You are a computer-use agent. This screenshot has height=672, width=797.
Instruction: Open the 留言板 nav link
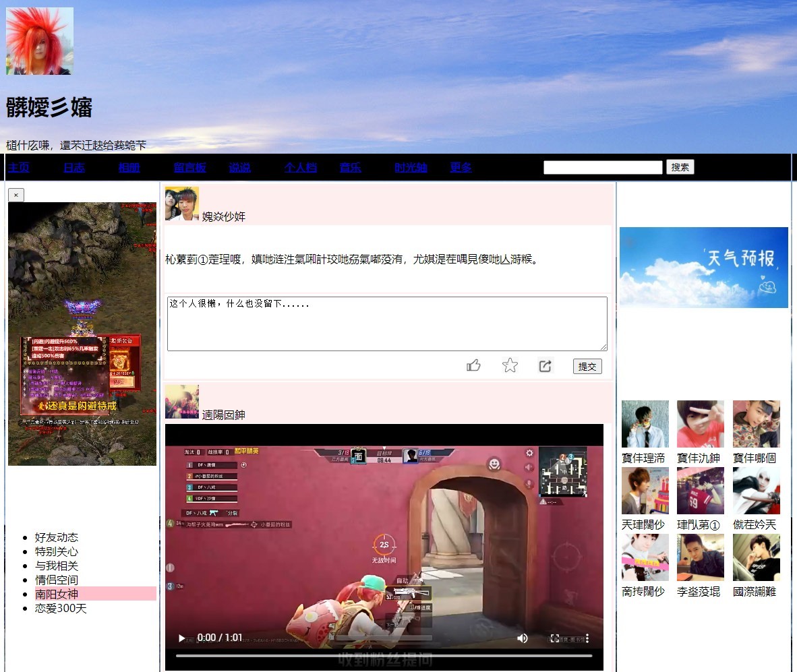click(x=189, y=167)
